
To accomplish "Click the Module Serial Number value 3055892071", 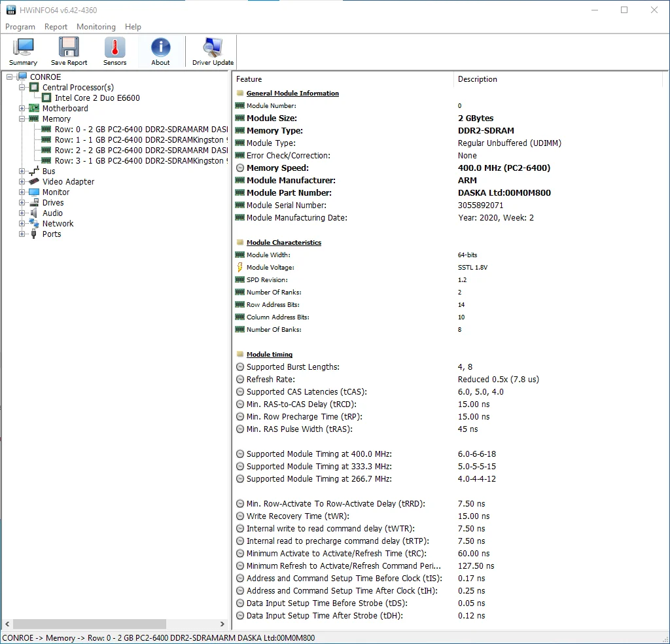I will coord(480,205).
